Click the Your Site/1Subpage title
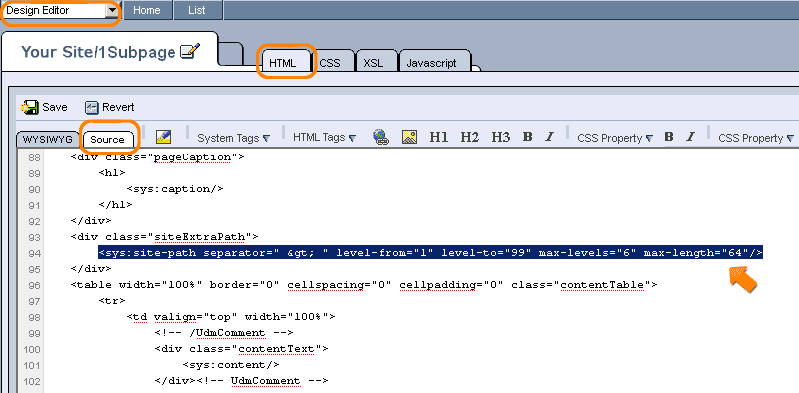This screenshot has width=799, height=393. point(98,52)
